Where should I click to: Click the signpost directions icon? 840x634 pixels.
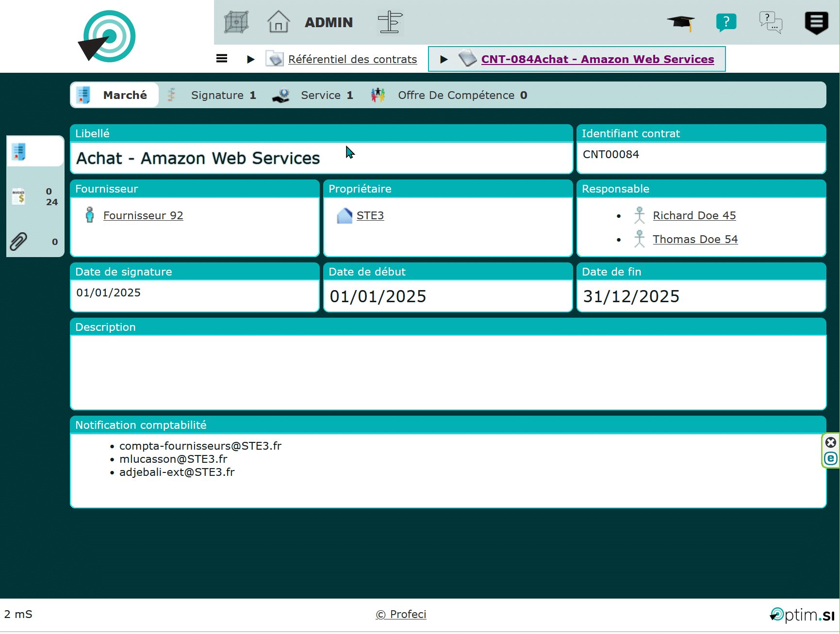(x=390, y=22)
